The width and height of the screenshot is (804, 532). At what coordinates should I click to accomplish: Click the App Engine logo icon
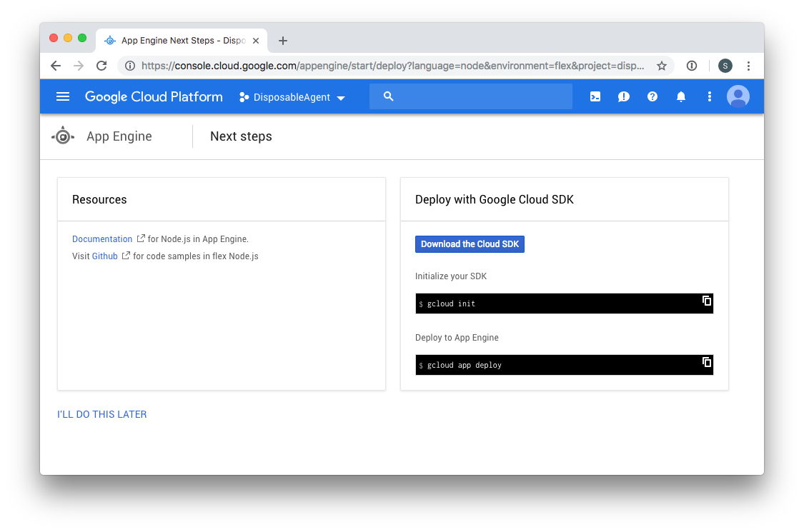[63, 136]
